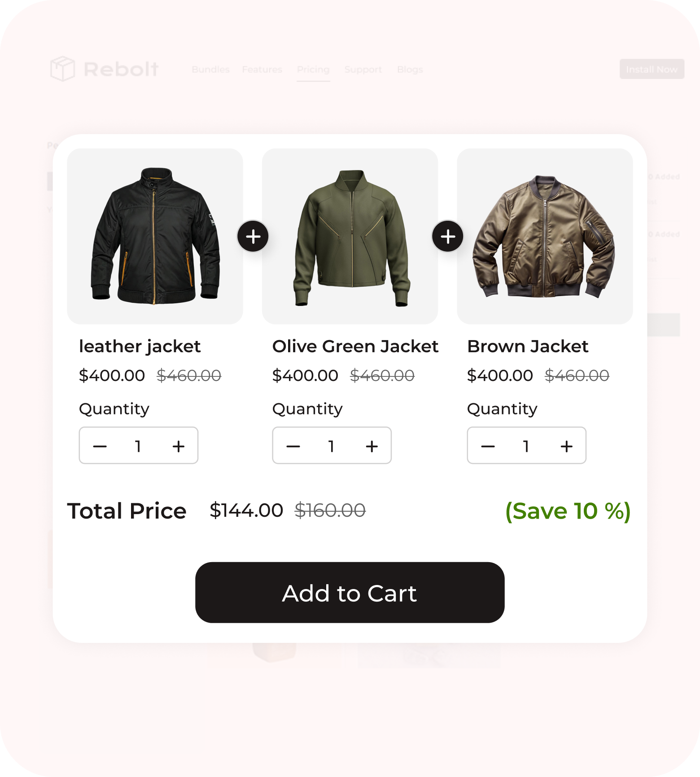Decrease leather jacket quantity with minus

point(100,446)
